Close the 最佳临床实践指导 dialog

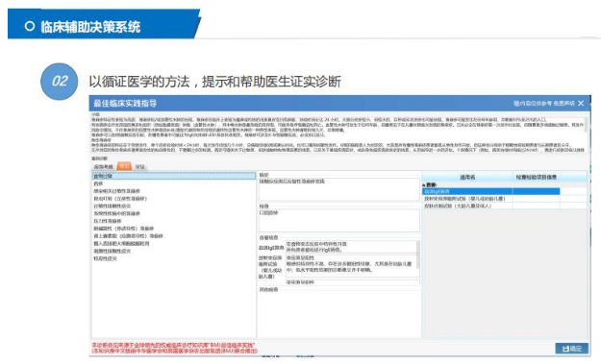581,104
